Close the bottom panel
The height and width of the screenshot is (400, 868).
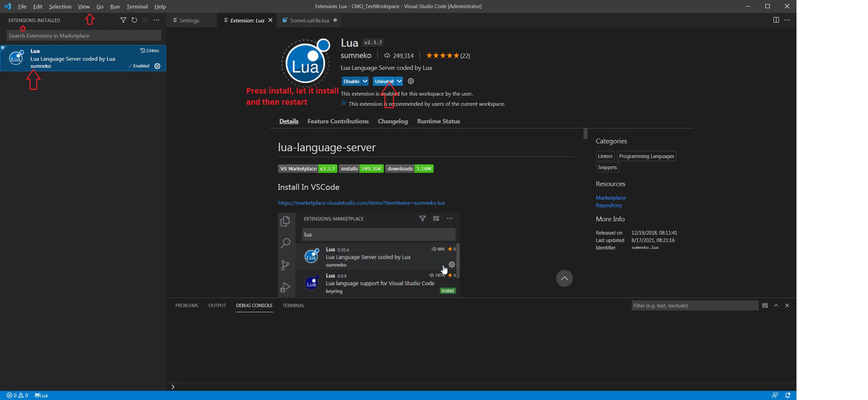[787, 306]
